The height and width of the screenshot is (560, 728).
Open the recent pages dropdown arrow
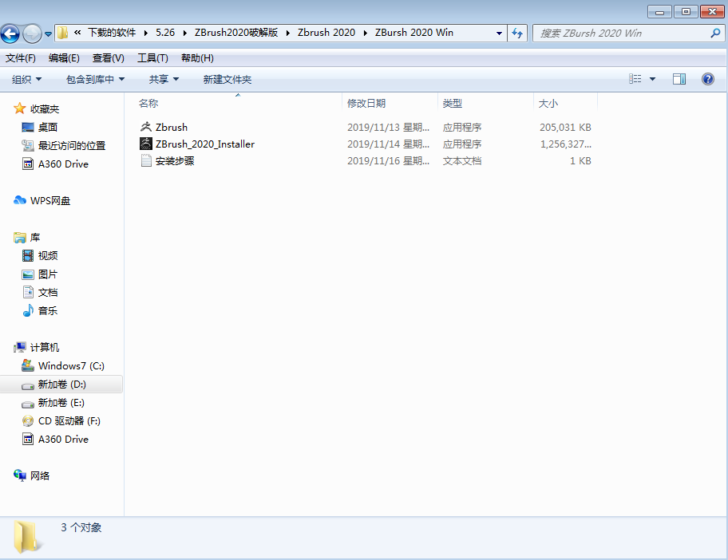tap(48, 34)
